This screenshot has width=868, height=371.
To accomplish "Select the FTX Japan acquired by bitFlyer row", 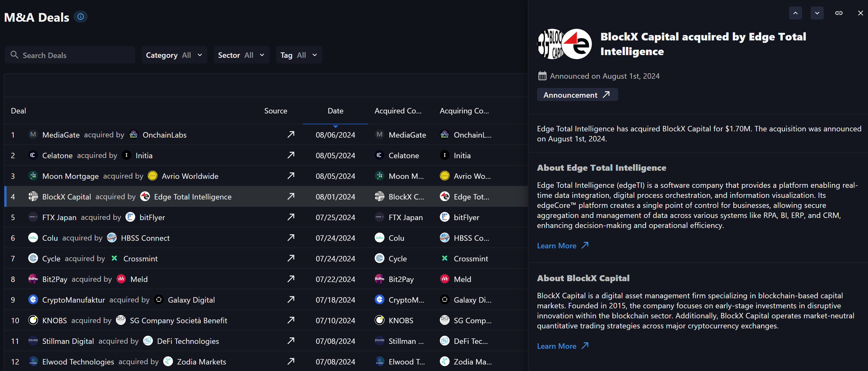I will click(x=266, y=217).
